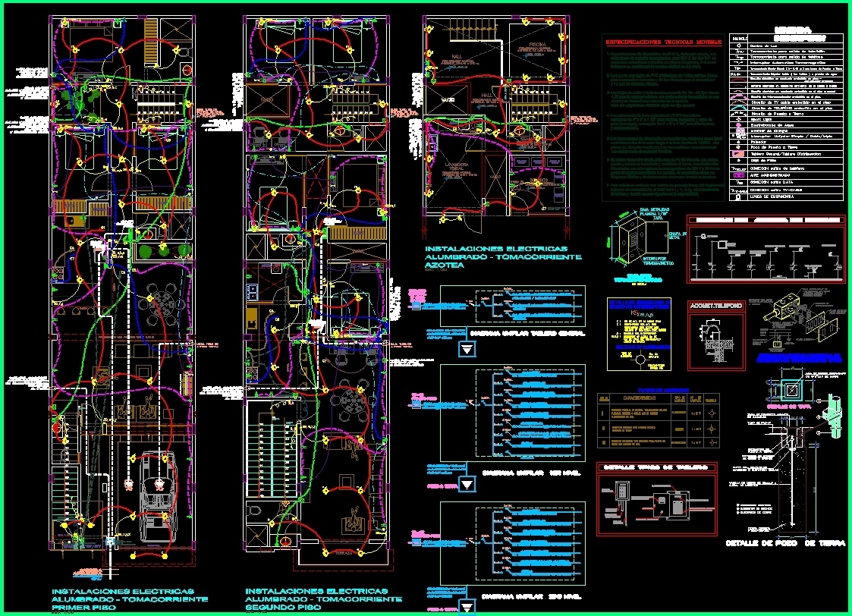Select the isometric metal box with thermomagnetic switch

click(631, 242)
